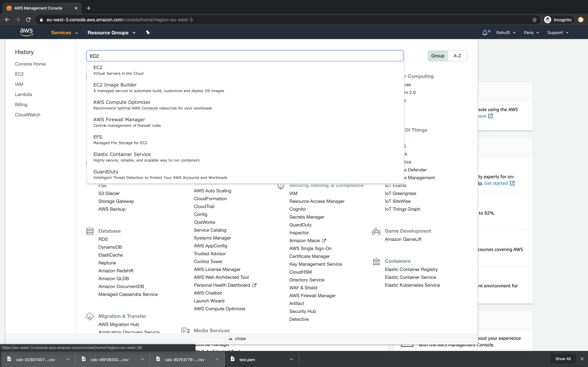Click the Incognito profile icon
This screenshot has height=367, width=588.
[x=547, y=20]
